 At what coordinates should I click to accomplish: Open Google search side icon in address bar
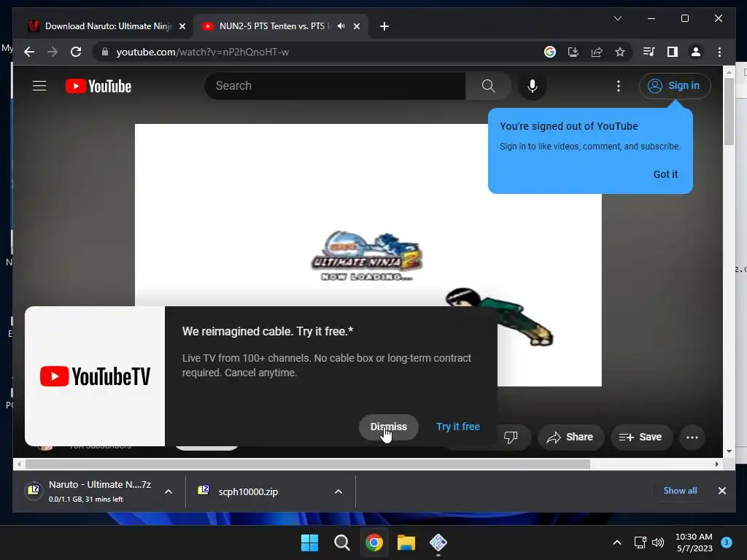coord(550,52)
